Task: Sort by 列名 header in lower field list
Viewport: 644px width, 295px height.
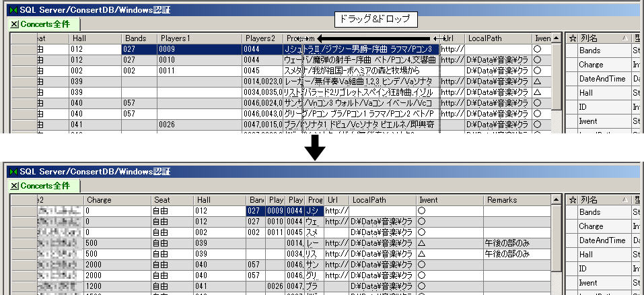Action: tap(599, 200)
